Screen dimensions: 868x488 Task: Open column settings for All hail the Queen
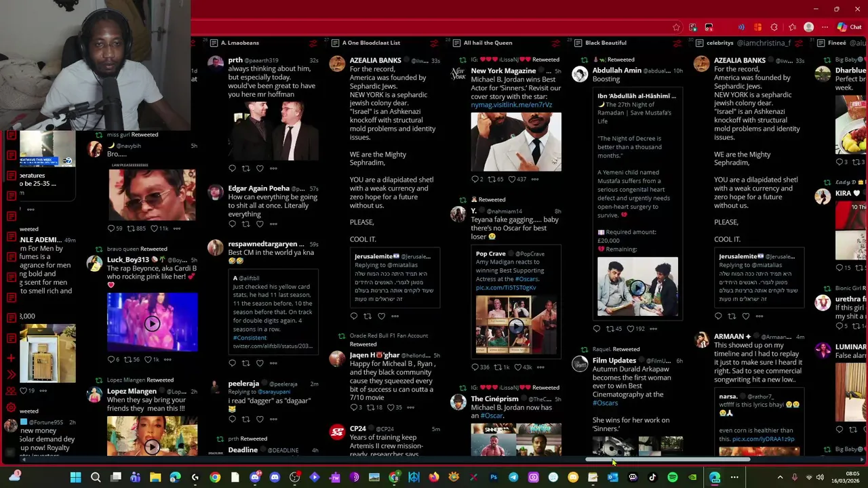pyautogui.click(x=556, y=43)
